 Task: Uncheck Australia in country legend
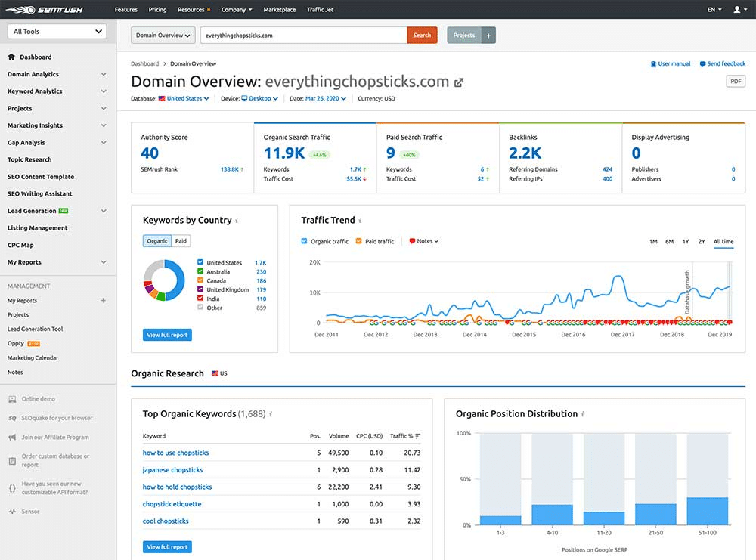[200, 271]
